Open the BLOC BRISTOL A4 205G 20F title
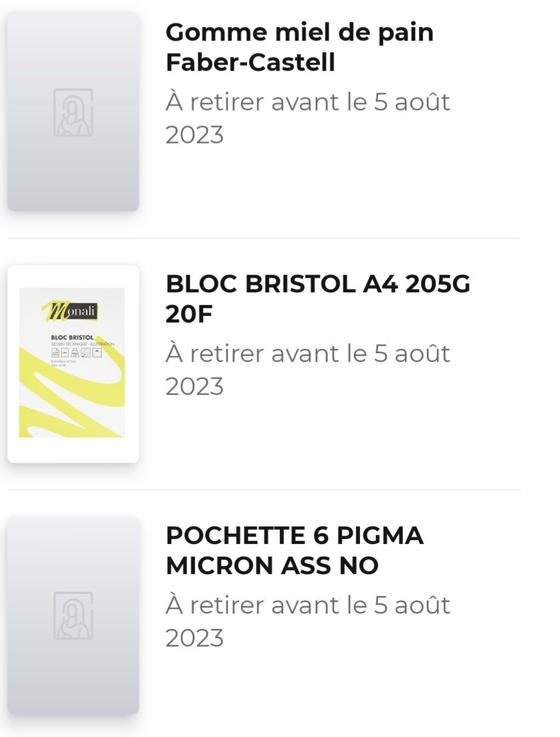560x737 pixels. coord(318,299)
